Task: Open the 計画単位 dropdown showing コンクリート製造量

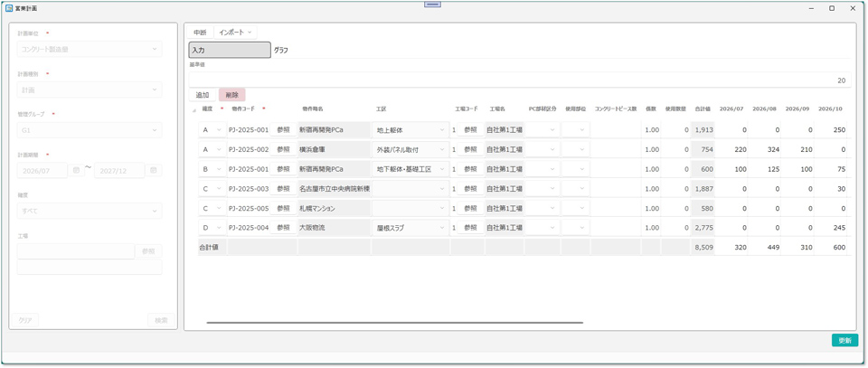Action: coord(90,49)
